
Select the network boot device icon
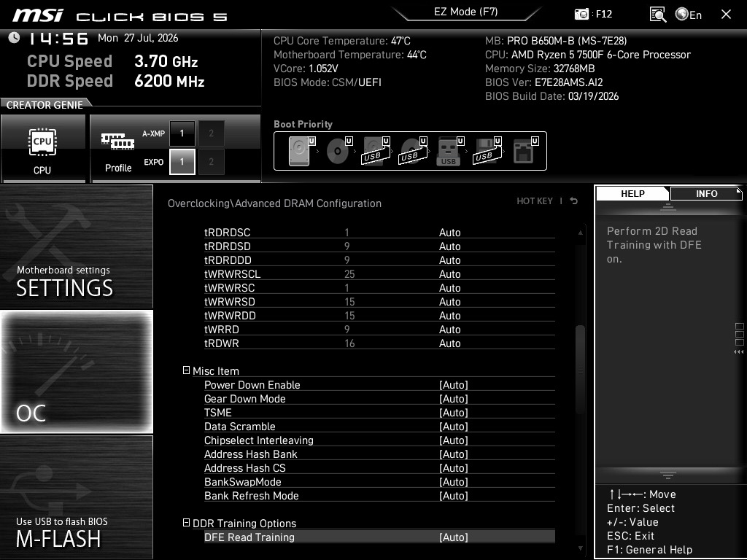point(526,151)
